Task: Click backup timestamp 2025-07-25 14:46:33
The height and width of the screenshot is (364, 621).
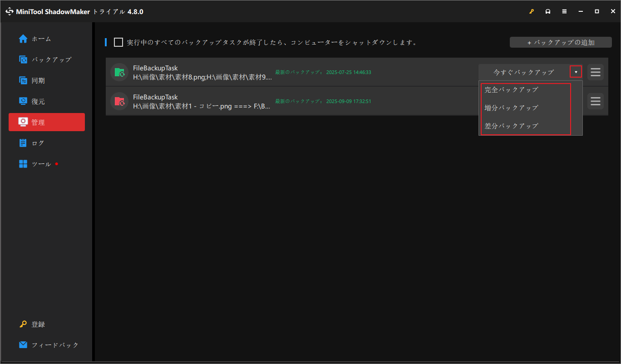Action: click(x=349, y=72)
